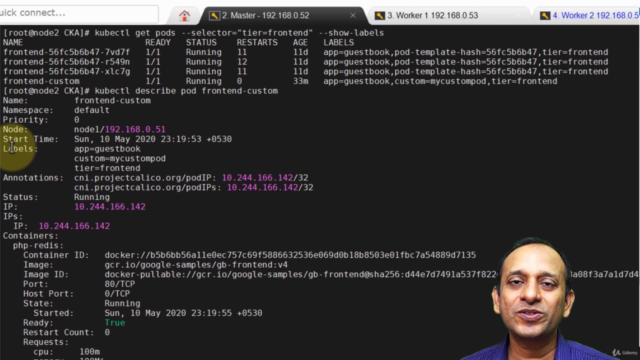
Task: Click the RESTARTS column header
Action: [x=257, y=42]
